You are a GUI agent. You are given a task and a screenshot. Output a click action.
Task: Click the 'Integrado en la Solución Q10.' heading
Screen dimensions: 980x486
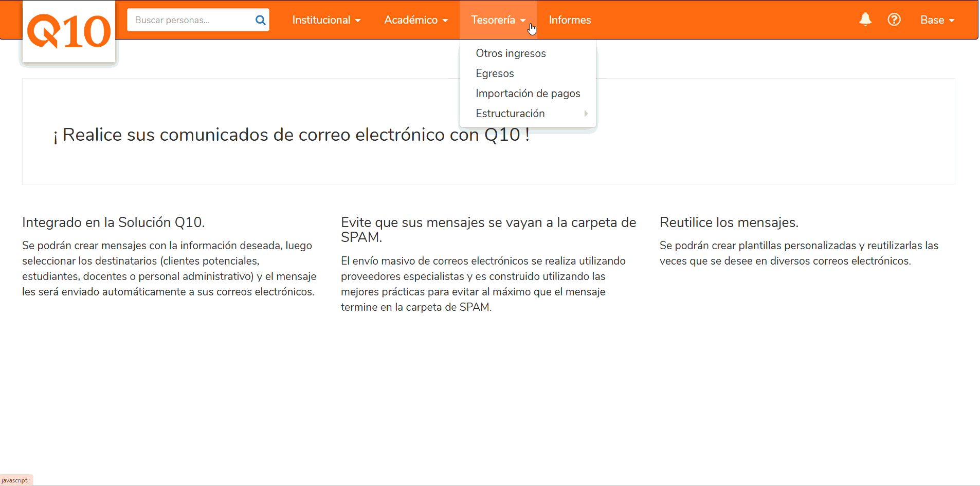point(114,222)
